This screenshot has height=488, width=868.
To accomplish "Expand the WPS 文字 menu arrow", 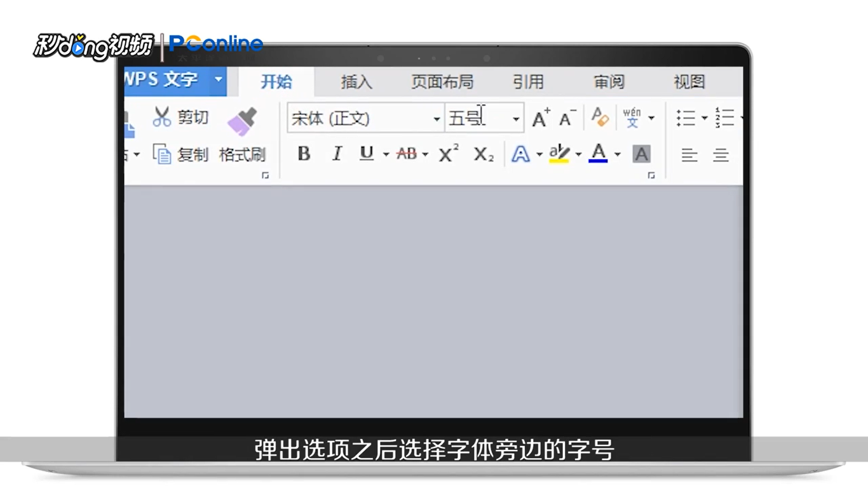I will [219, 80].
